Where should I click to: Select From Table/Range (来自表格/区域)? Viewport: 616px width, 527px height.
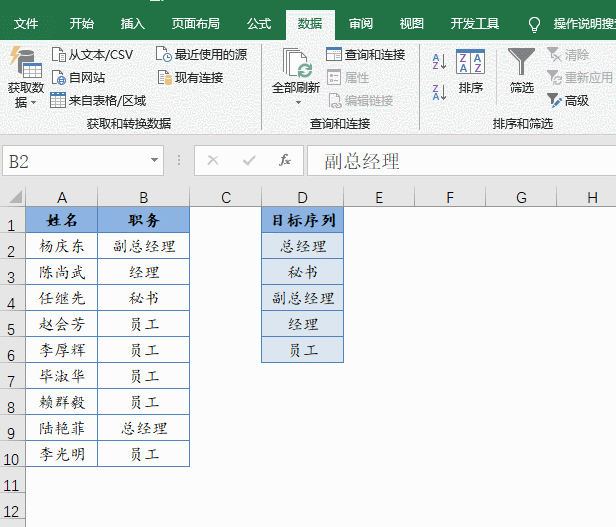click(98, 101)
